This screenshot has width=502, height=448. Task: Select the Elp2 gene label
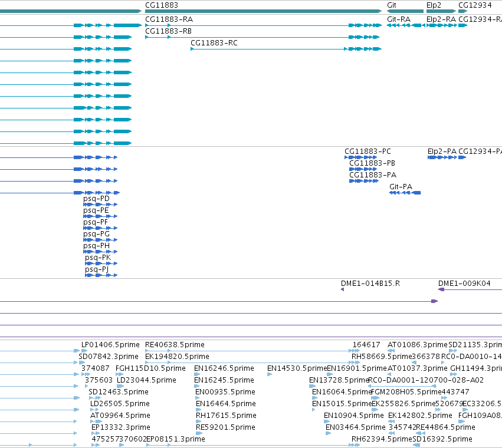pyautogui.click(x=434, y=5)
